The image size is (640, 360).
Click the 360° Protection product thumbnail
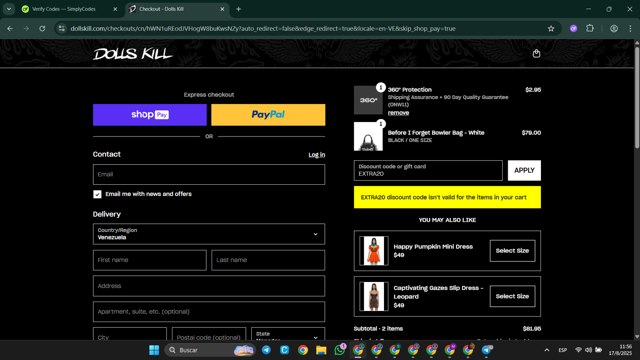pos(368,100)
